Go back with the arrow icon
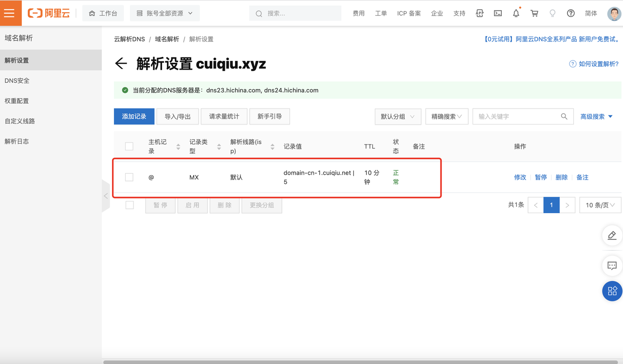Image resolution: width=623 pixels, height=364 pixels. click(x=121, y=63)
